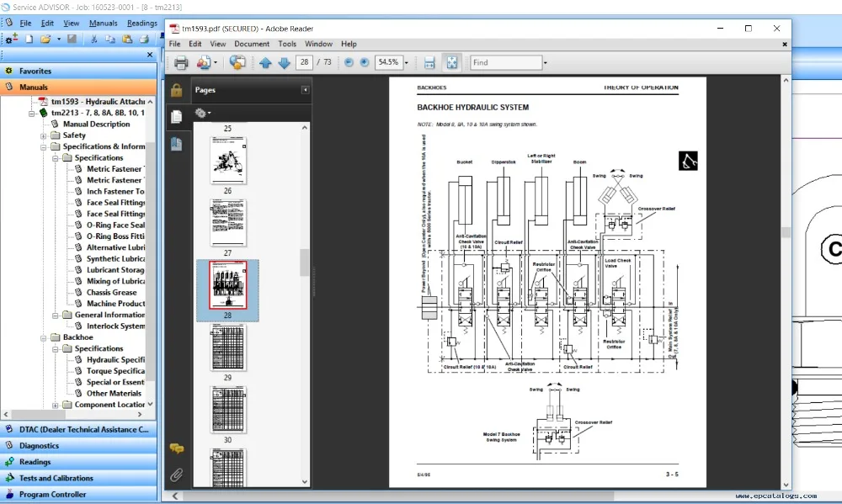Screen dimensions: 842x504
Task: Toggle the Pages thumbnail panel icon
Action: pos(177,116)
